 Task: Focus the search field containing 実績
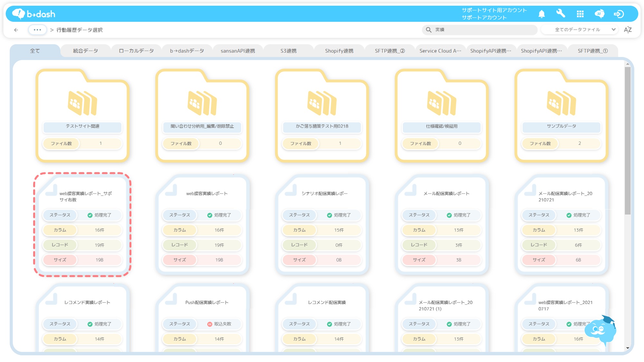click(479, 30)
